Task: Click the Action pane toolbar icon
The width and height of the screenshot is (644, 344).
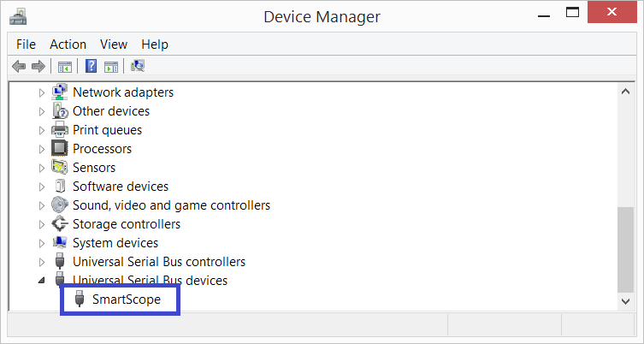Action: tap(111, 67)
